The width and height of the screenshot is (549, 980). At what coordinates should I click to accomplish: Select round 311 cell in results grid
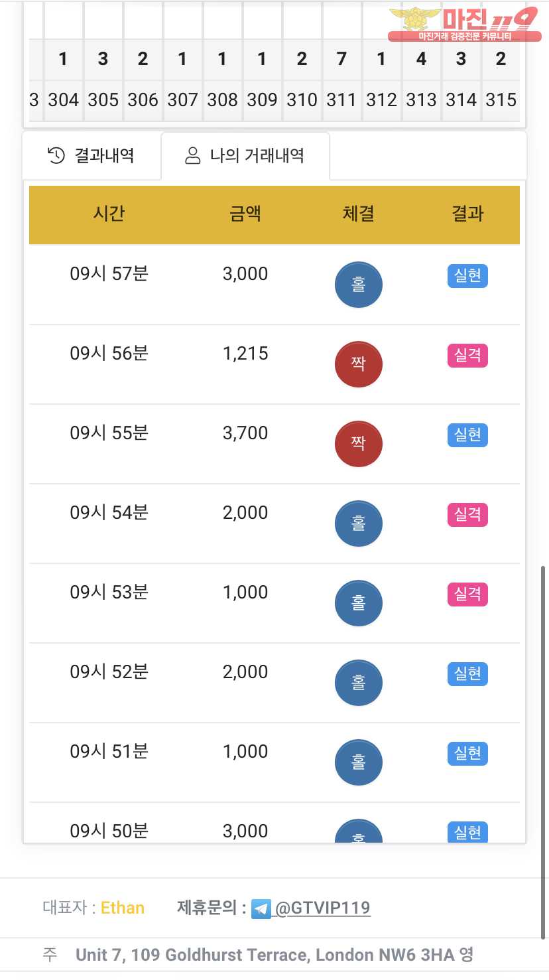341,100
